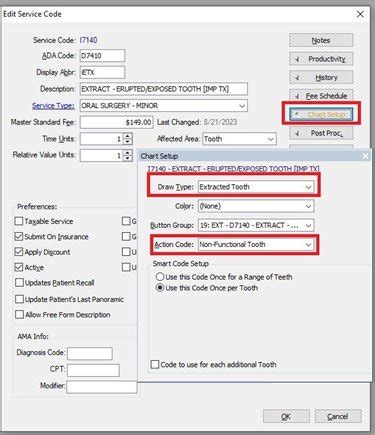Uncheck Apply Discount checkbox
This screenshot has width=375, height=435.
coord(19,252)
